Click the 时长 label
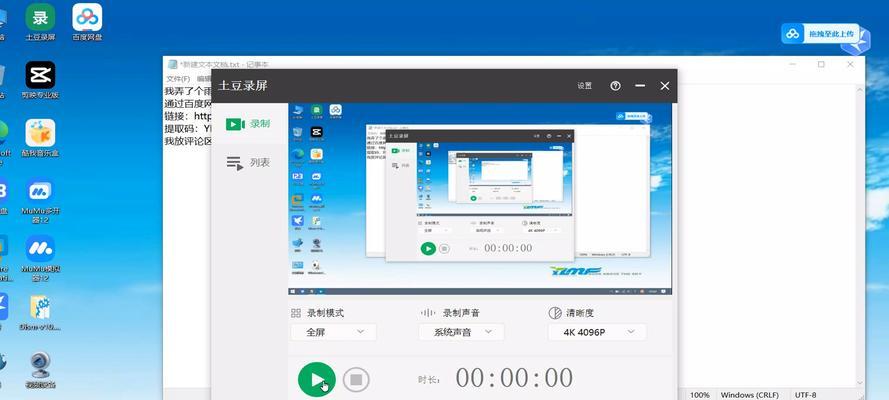 click(x=429, y=380)
